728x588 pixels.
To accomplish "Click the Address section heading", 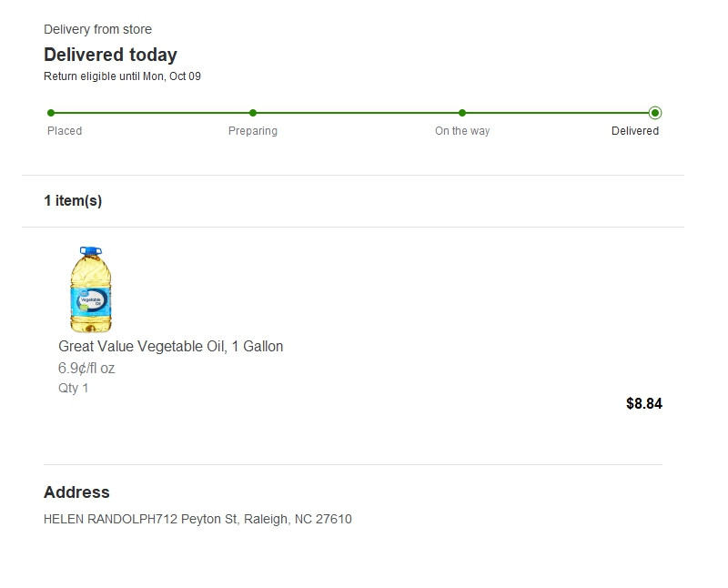I will pyautogui.click(x=76, y=492).
